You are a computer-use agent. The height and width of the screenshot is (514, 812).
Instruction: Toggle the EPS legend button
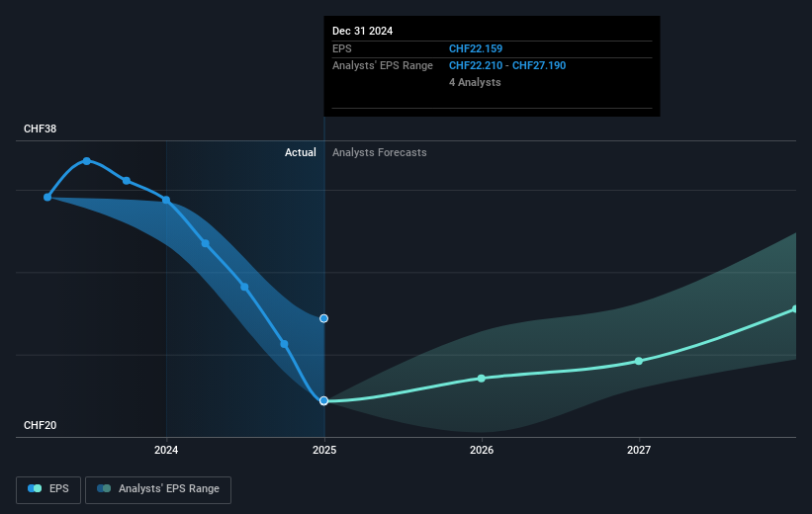click(x=48, y=489)
